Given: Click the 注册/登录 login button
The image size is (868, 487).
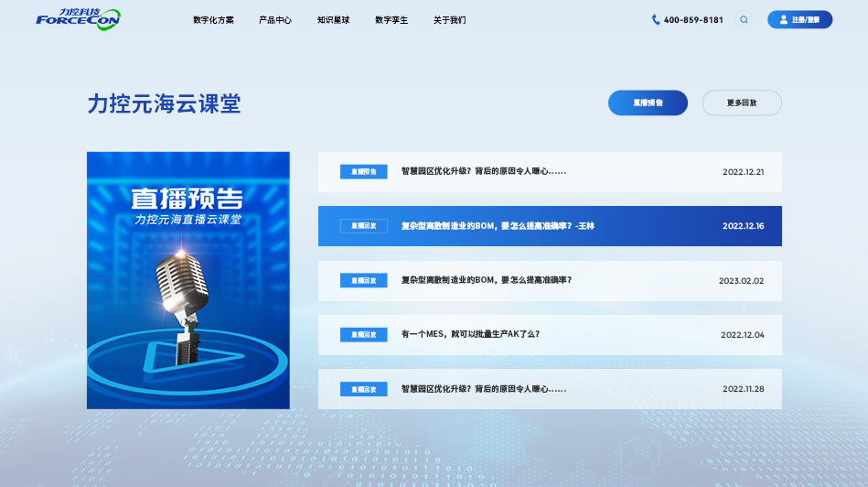Looking at the screenshot, I should click(799, 19).
